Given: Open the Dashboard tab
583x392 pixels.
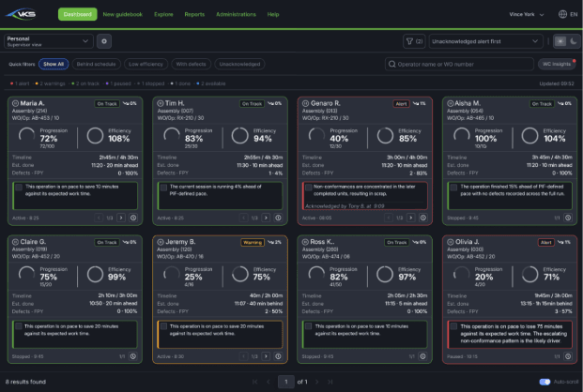Looking at the screenshot, I should click(x=77, y=14).
